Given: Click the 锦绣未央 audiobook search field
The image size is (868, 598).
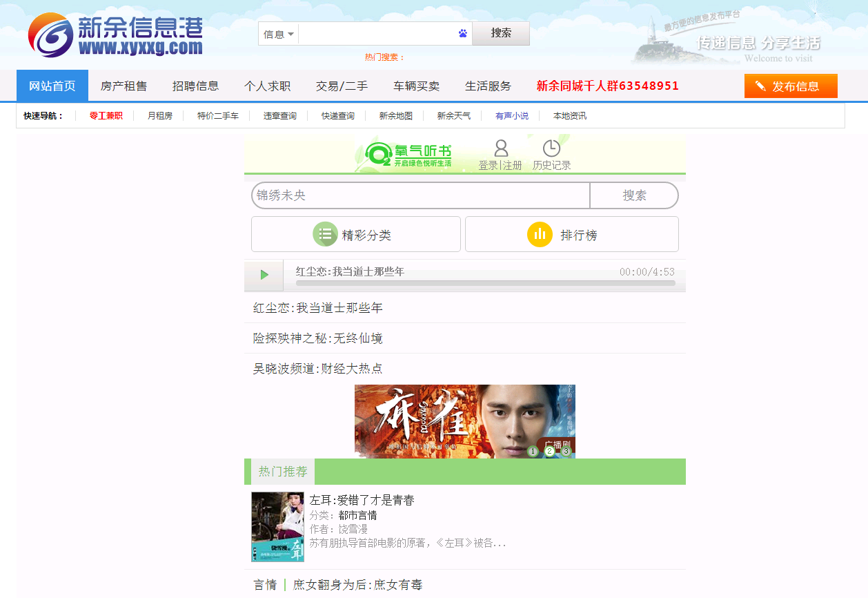Looking at the screenshot, I should [420, 195].
